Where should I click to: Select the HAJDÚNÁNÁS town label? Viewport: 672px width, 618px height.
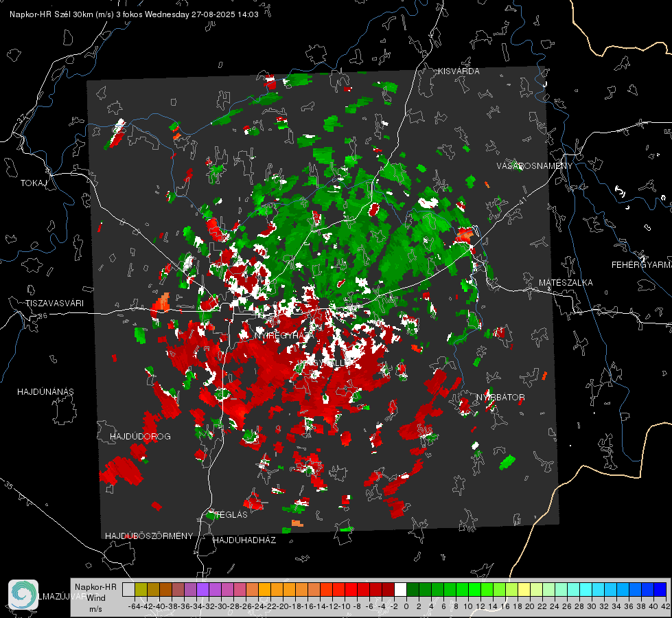point(45,392)
